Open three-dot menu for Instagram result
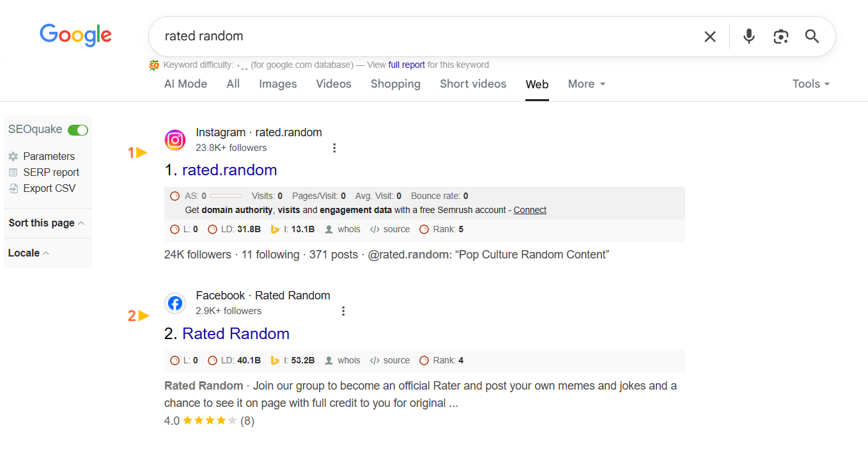The image size is (868, 451). point(334,148)
